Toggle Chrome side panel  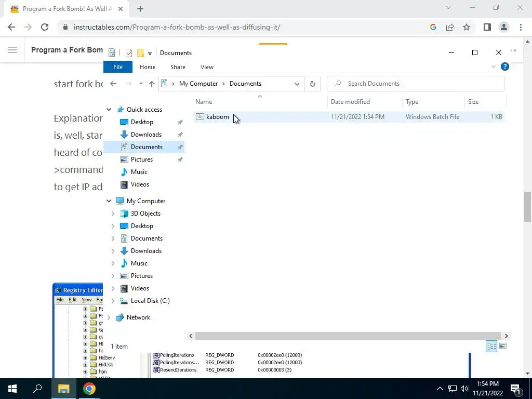(x=487, y=27)
